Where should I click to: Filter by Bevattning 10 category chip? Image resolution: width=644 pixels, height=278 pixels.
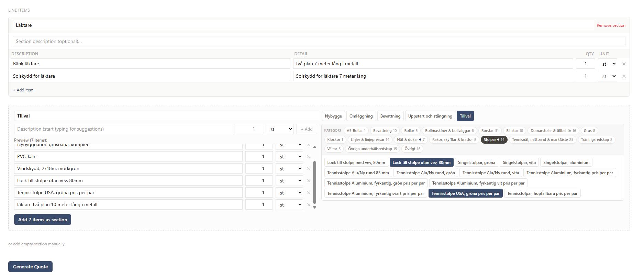[x=385, y=131]
